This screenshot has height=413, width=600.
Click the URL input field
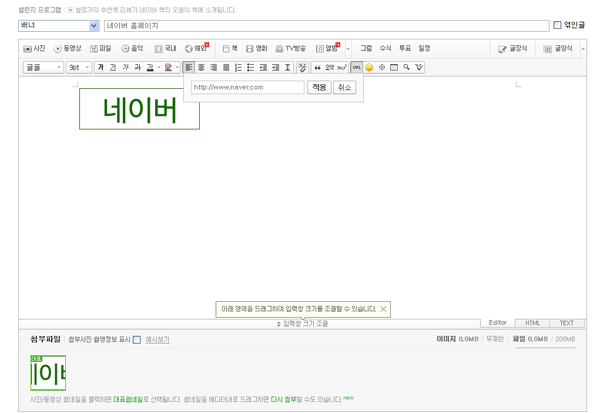click(248, 87)
